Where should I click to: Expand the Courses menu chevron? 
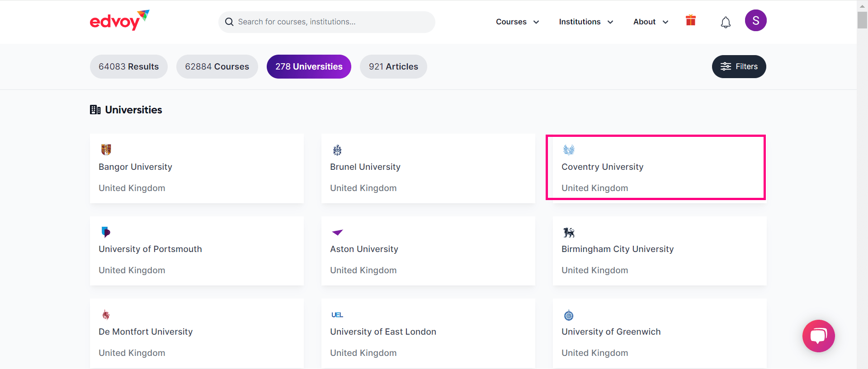(536, 22)
